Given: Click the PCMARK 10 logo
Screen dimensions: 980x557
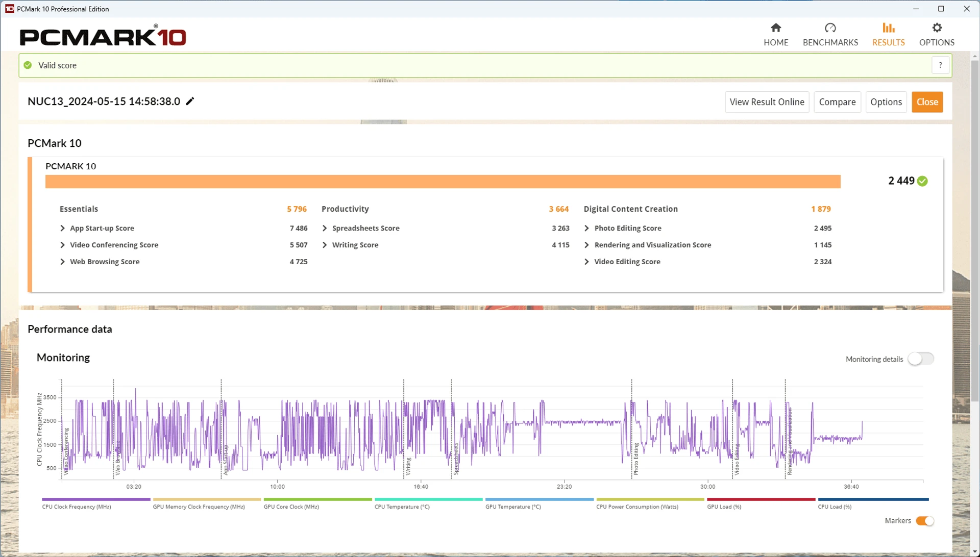Looking at the screenshot, I should pyautogui.click(x=103, y=36).
